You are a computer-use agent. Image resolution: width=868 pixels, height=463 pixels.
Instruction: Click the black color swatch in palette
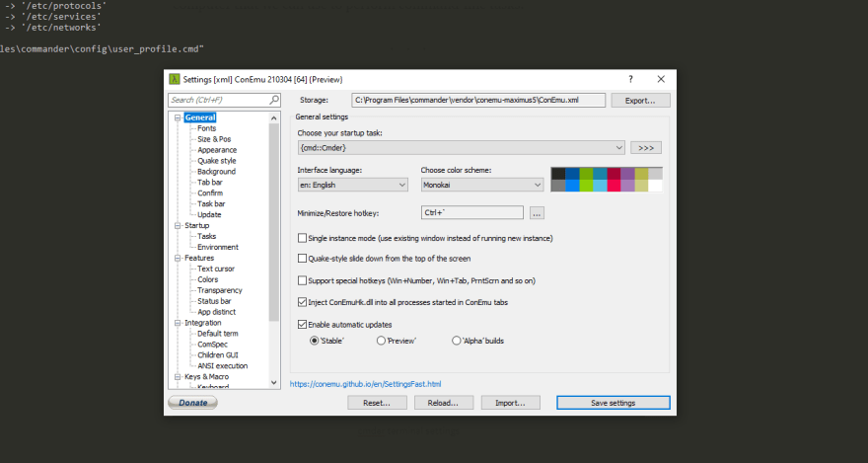tap(558, 174)
